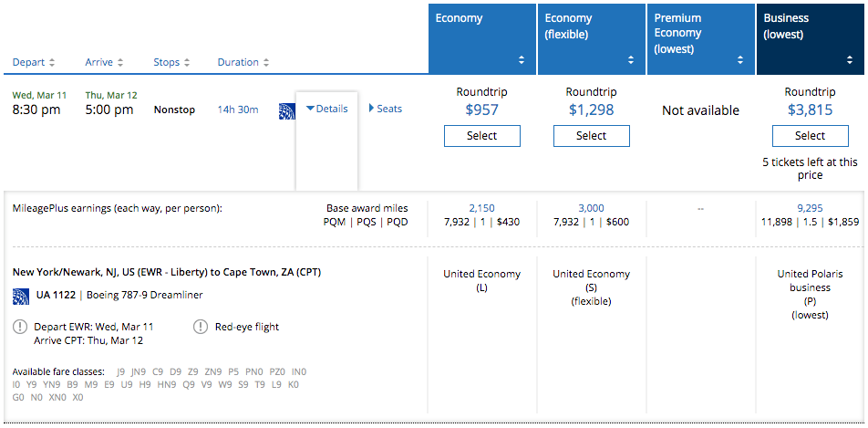Screen dimensions: 868x428
Task: Open the Economy (flexible) column header
Action: (591, 37)
